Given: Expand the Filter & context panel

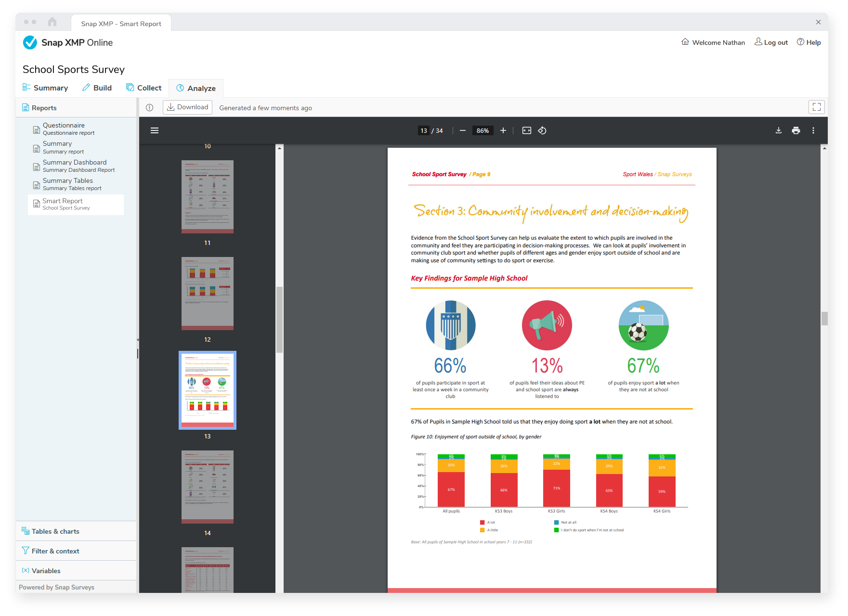Looking at the screenshot, I should click(x=55, y=551).
